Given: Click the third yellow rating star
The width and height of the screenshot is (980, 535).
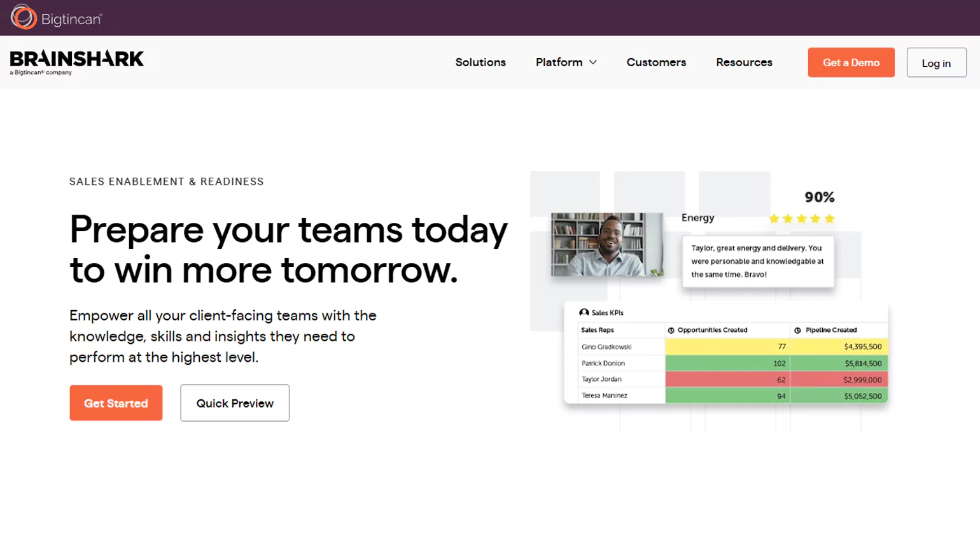Looking at the screenshot, I should [802, 219].
